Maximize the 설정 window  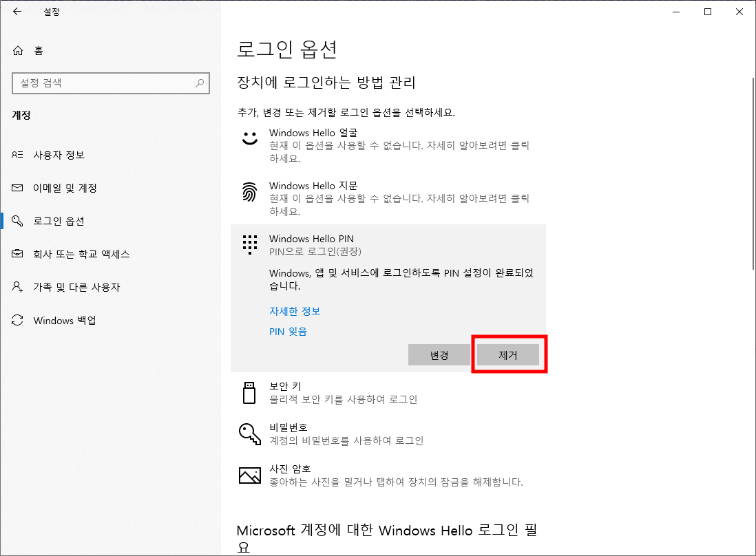pos(708,12)
